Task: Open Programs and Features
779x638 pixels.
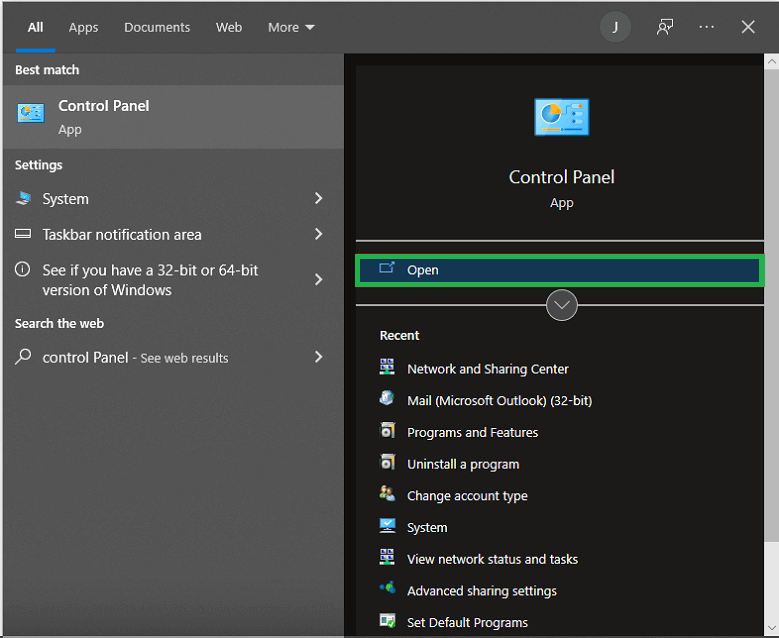Action: pyautogui.click(x=472, y=433)
